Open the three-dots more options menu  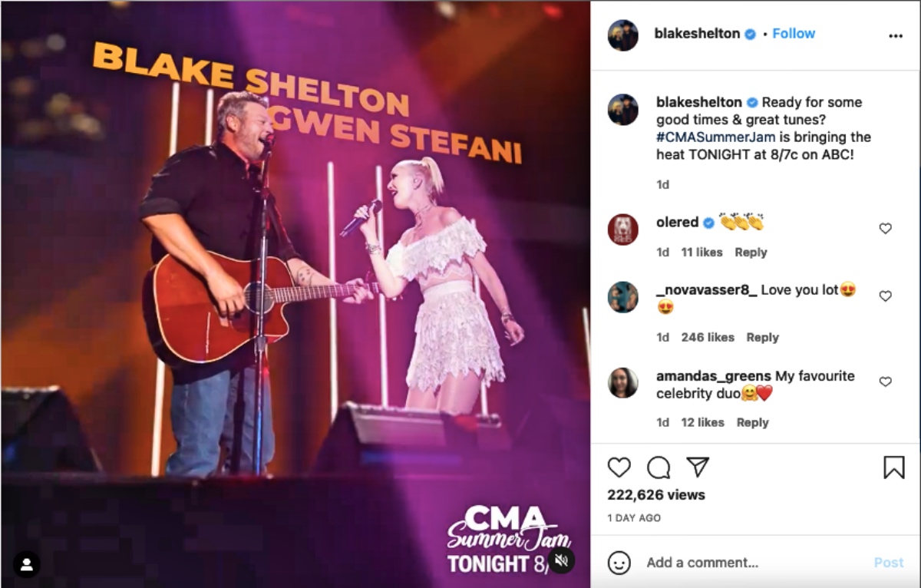(896, 36)
